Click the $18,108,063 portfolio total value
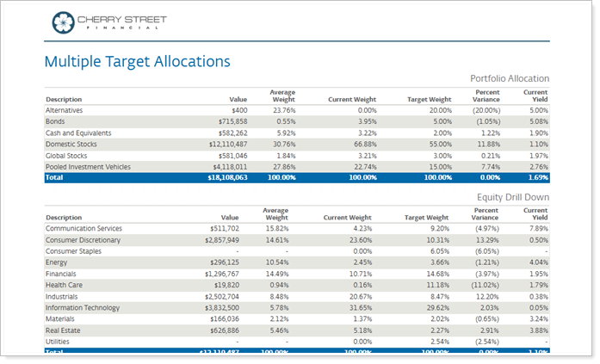600x364 pixels. [224, 177]
